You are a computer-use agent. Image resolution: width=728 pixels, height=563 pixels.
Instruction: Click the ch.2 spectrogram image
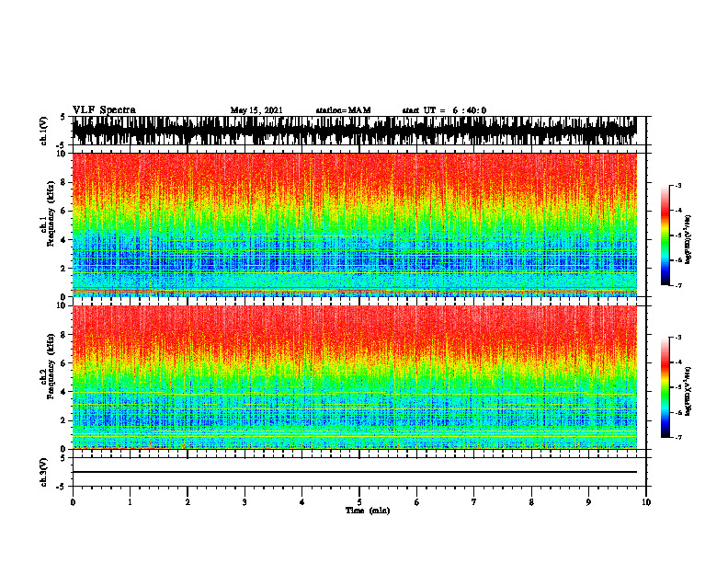coord(355,377)
